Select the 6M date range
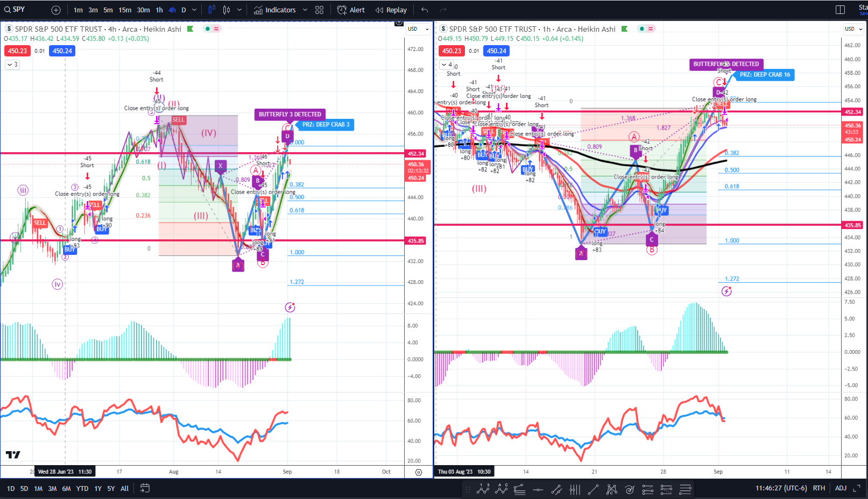This screenshot has width=868, height=499. pos(66,489)
